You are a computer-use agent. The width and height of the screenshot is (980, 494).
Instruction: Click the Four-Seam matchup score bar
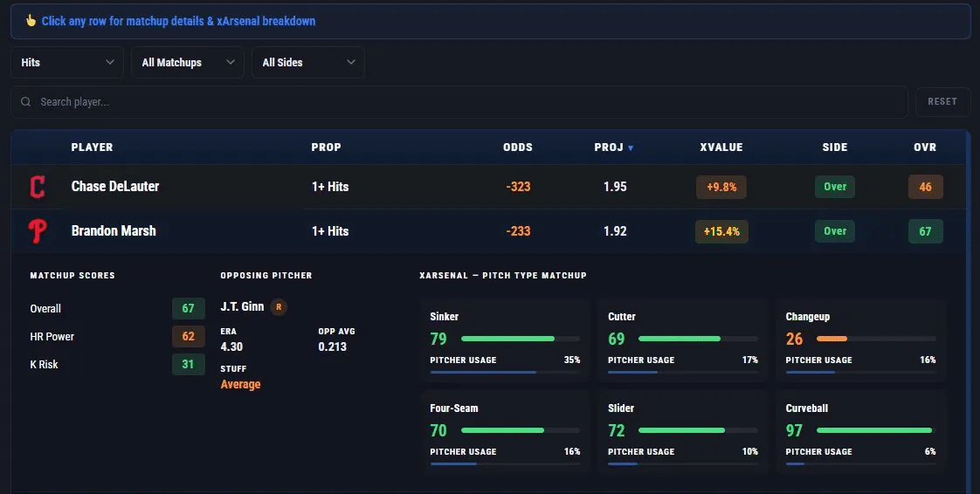(x=521, y=430)
